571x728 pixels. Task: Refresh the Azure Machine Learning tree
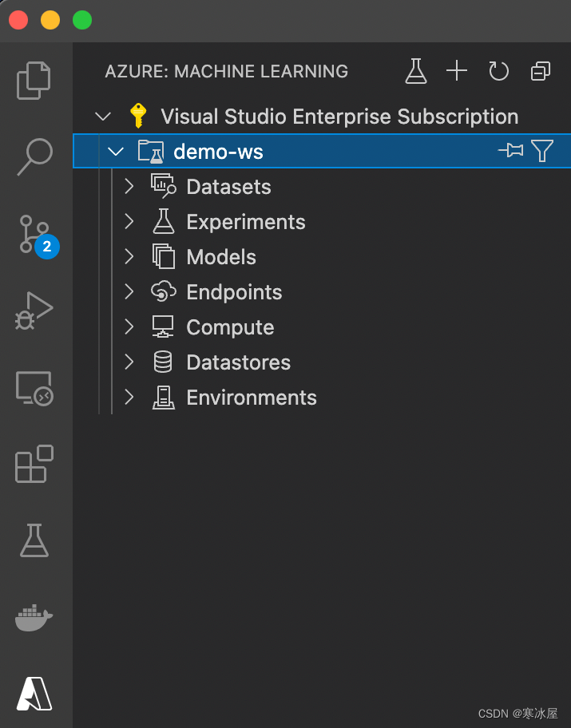[499, 71]
